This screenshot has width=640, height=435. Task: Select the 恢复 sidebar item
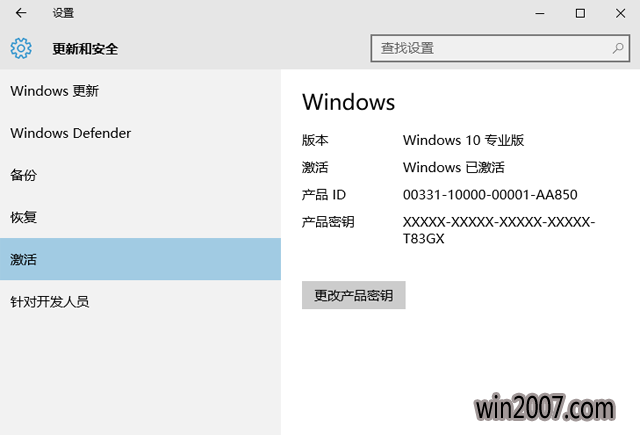point(140,217)
